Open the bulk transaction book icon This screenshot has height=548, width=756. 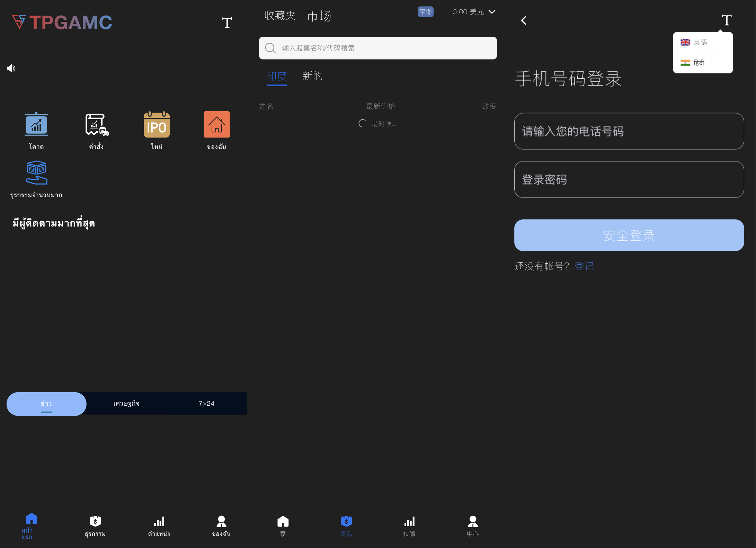[36, 173]
